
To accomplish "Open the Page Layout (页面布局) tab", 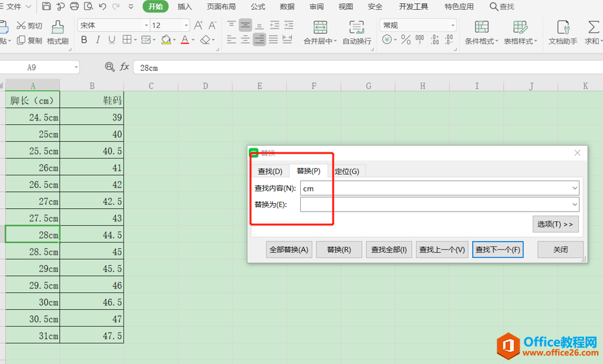I will coord(221,7).
